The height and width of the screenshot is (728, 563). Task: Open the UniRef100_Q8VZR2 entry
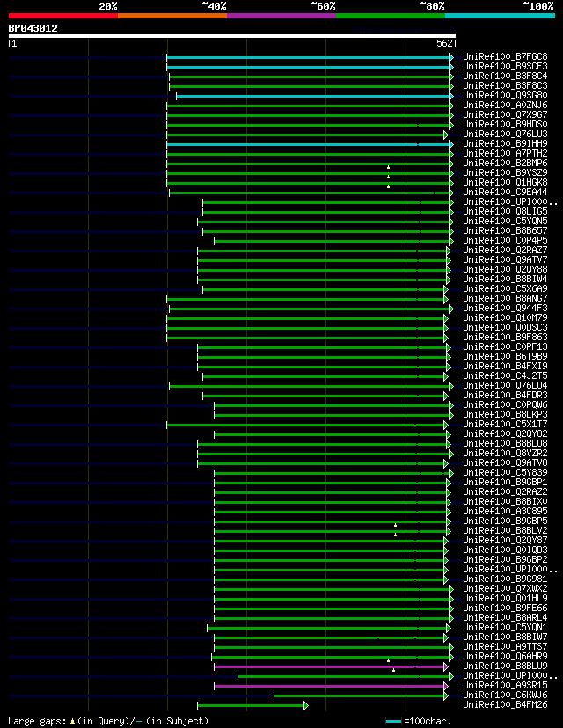tap(505, 453)
